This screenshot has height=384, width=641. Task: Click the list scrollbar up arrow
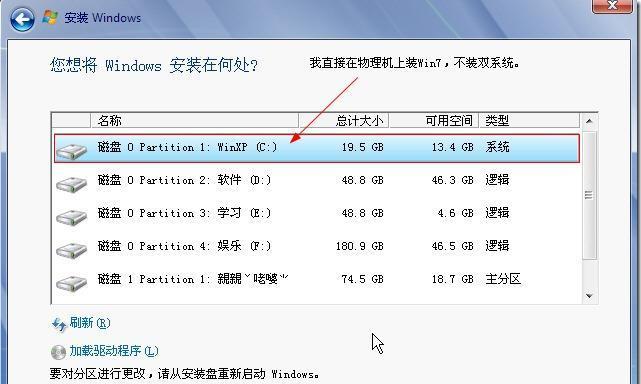589,121
